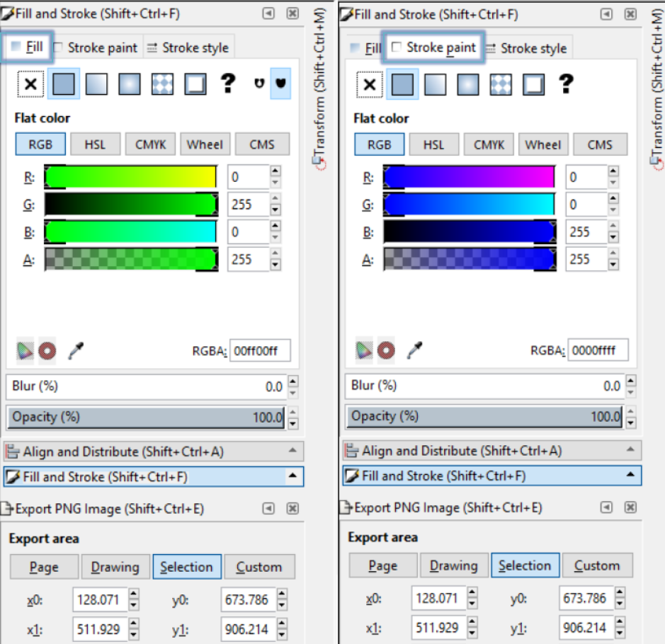Open Stroke style tab in left panel
This screenshot has width=665, height=644.
point(188,47)
